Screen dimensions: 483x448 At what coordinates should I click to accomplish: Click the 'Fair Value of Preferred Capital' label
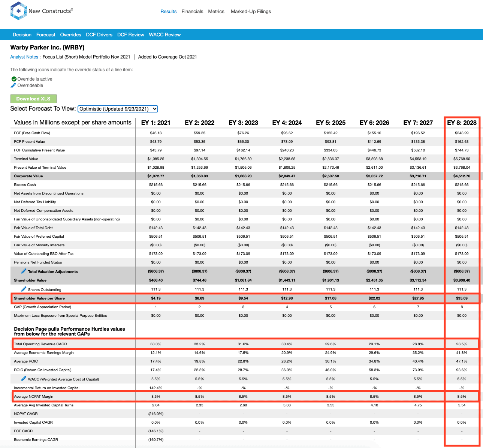click(x=39, y=237)
